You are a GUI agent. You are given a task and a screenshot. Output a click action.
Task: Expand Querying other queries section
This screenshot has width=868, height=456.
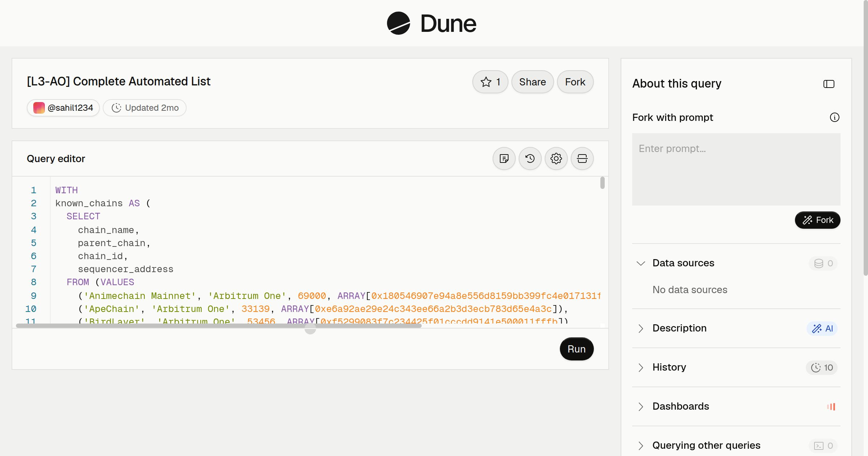click(x=641, y=446)
